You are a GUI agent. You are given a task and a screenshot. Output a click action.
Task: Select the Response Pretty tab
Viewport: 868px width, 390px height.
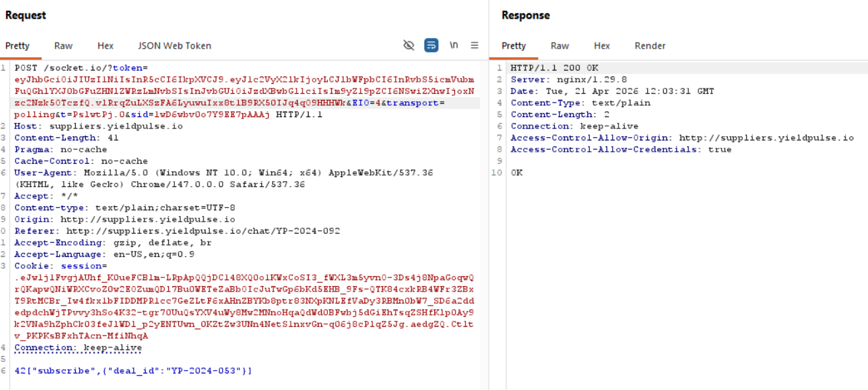tap(513, 46)
